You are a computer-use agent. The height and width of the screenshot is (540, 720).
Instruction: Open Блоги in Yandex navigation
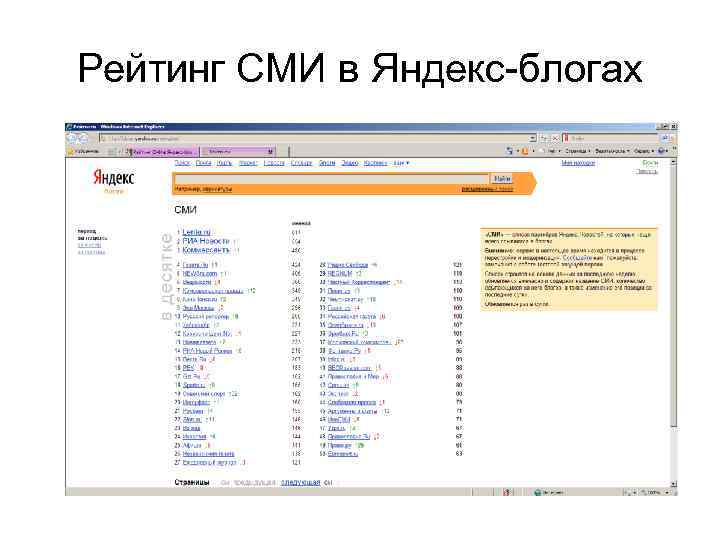[327, 163]
